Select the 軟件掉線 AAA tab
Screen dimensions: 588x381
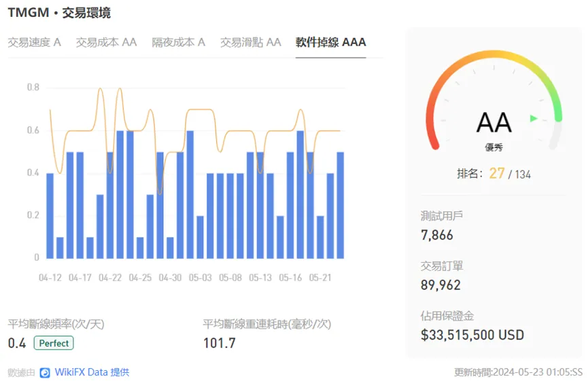click(x=331, y=42)
